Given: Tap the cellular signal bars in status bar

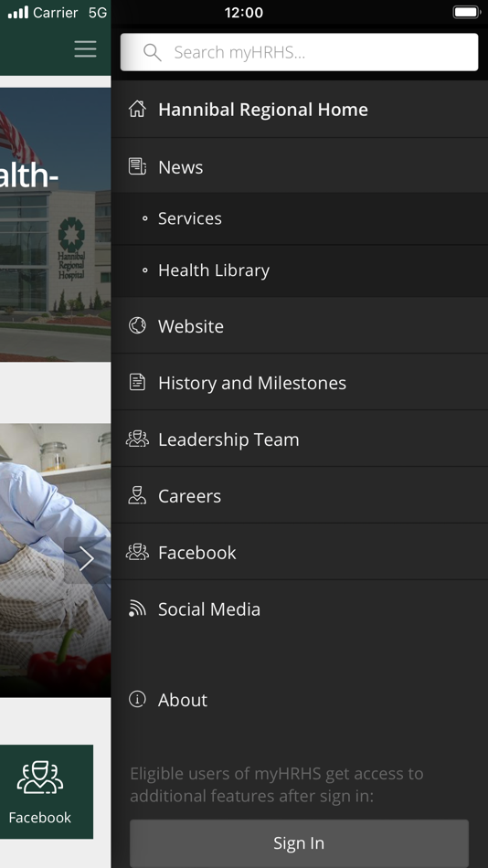Looking at the screenshot, I should [x=17, y=12].
